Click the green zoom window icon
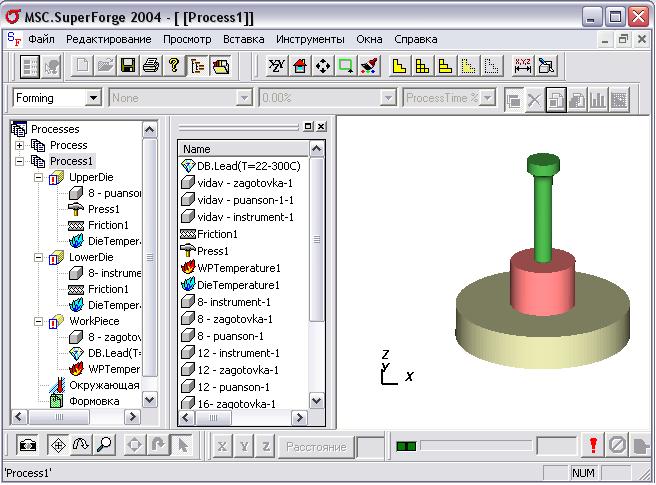This screenshot has width=656, height=485. [346, 66]
